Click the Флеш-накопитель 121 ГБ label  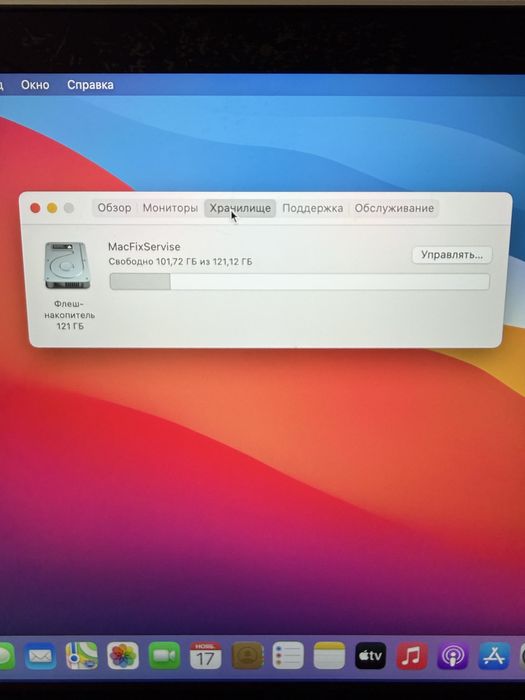coord(70,315)
